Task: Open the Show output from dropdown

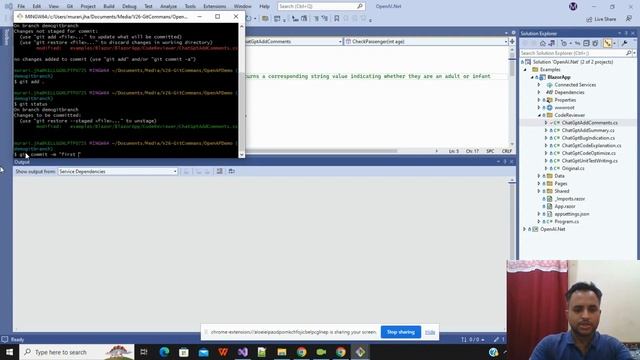Action: (118, 171)
